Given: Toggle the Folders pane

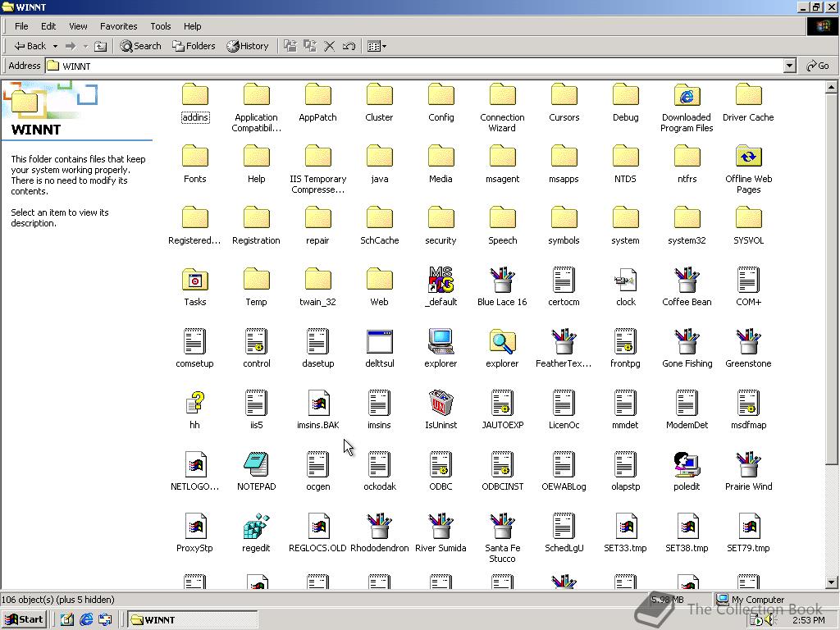Looking at the screenshot, I should click(194, 46).
